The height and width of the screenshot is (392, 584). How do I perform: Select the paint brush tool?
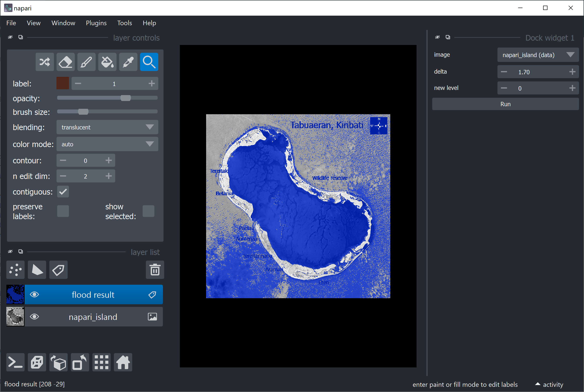coord(86,62)
